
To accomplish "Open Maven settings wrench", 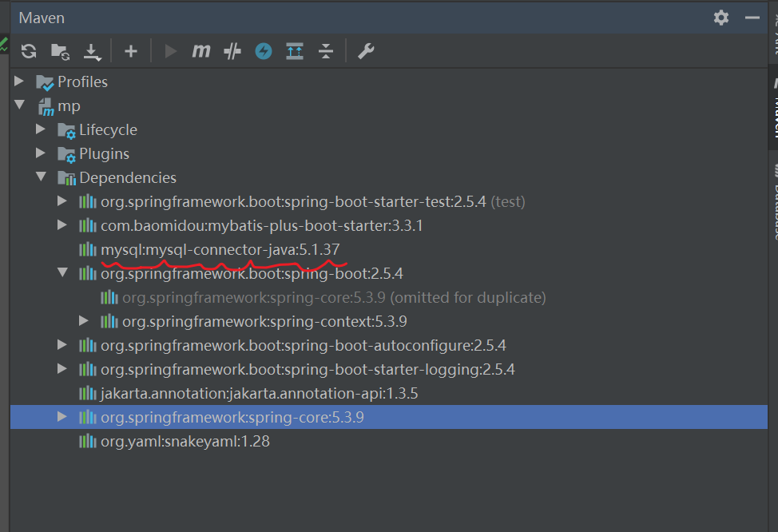I will tap(366, 51).
